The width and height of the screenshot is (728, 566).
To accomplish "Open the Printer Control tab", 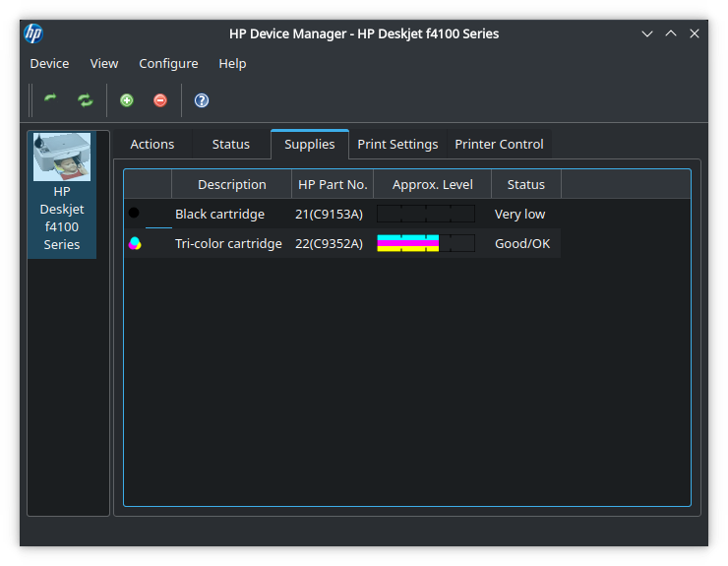I will [x=499, y=145].
